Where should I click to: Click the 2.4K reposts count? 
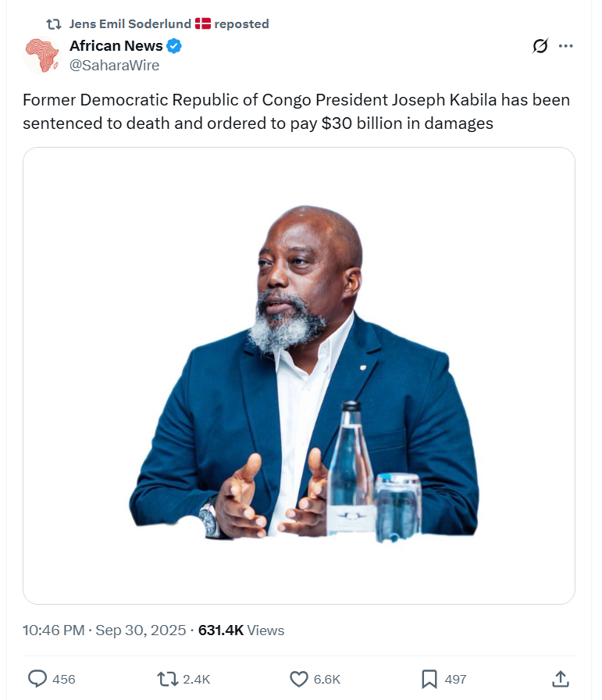(x=195, y=679)
